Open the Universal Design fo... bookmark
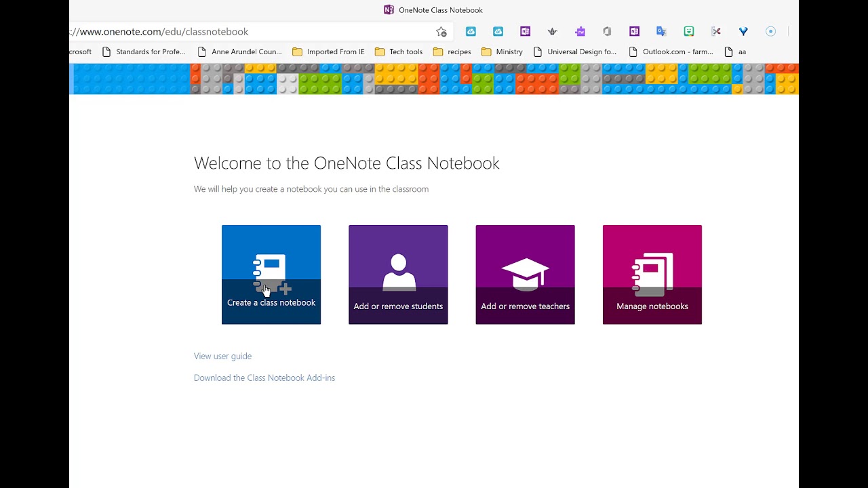Viewport: 868px width, 488px height. [x=575, y=52]
